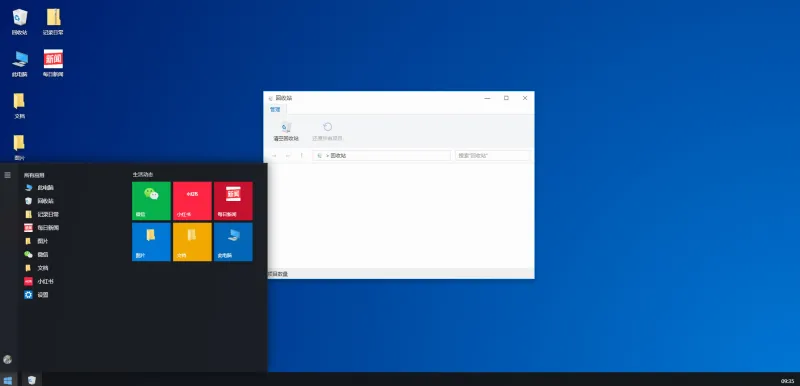Click the user account avatar in Start menu
The width and height of the screenshot is (800, 386).
click(x=7, y=359)
